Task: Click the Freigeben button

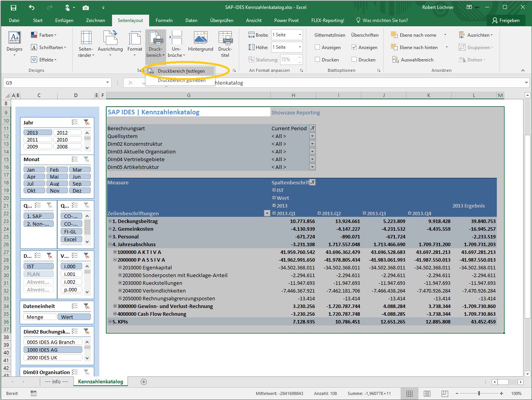Action: (506, 20)
